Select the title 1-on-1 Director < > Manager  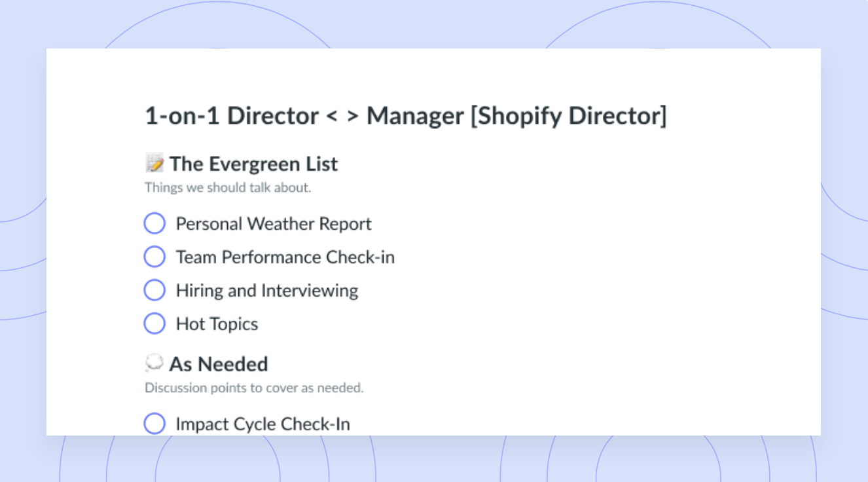pos(405,117)
